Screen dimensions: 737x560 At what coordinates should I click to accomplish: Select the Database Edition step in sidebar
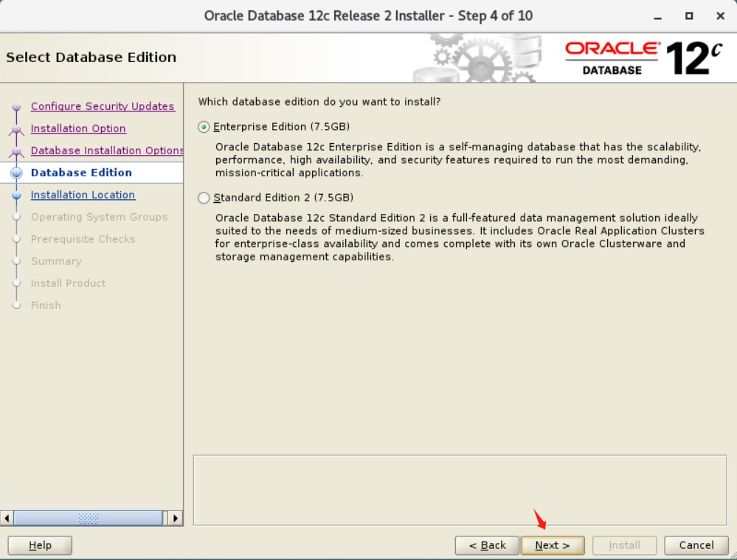(81, 173)
